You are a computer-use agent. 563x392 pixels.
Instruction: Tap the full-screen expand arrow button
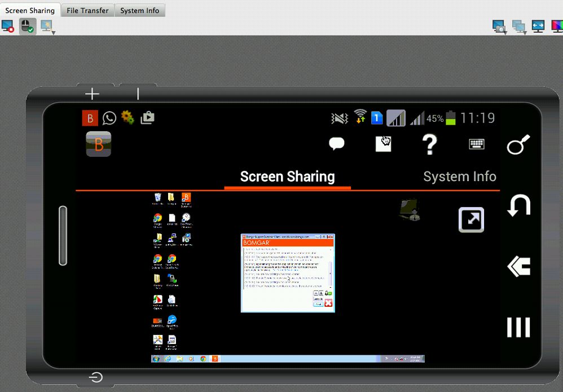point(471,220)
